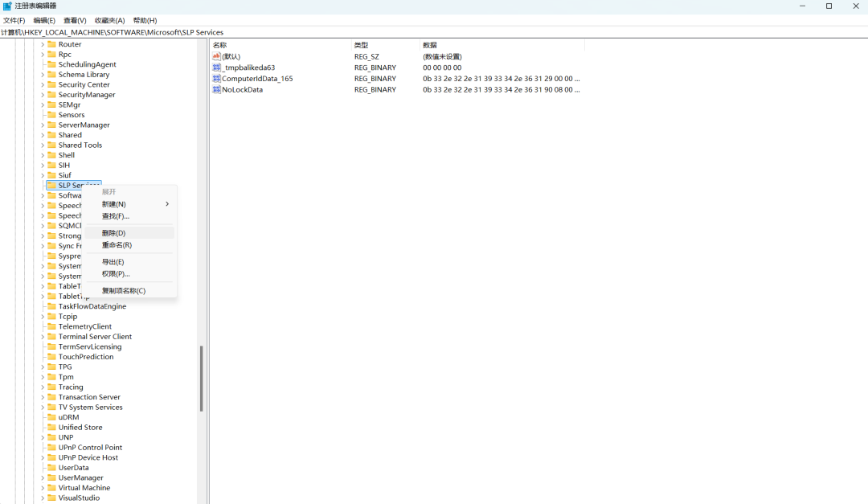The width and height of the screenshot is (868, 504).
Task: Click the Virtual Machine folder icon
Action: click(x=51, y=488)
